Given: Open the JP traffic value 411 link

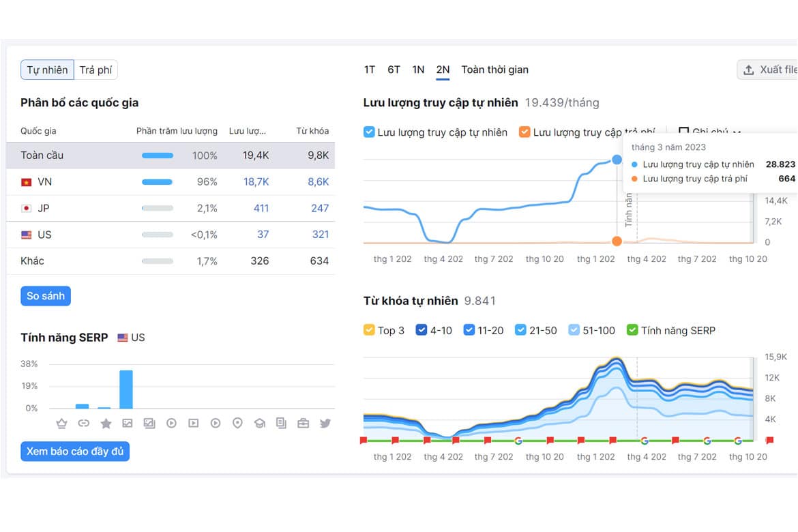Looking at the screenshot, I should [261, 208].
